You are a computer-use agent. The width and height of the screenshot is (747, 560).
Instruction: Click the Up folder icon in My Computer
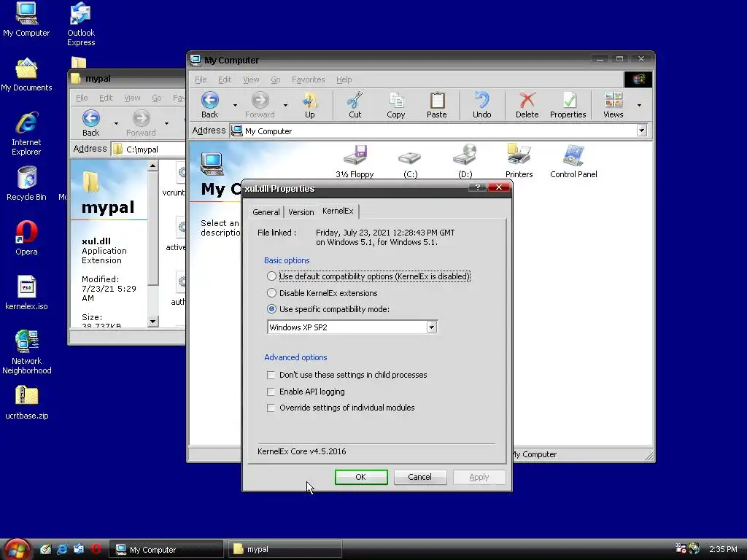[x=309, y=105]
